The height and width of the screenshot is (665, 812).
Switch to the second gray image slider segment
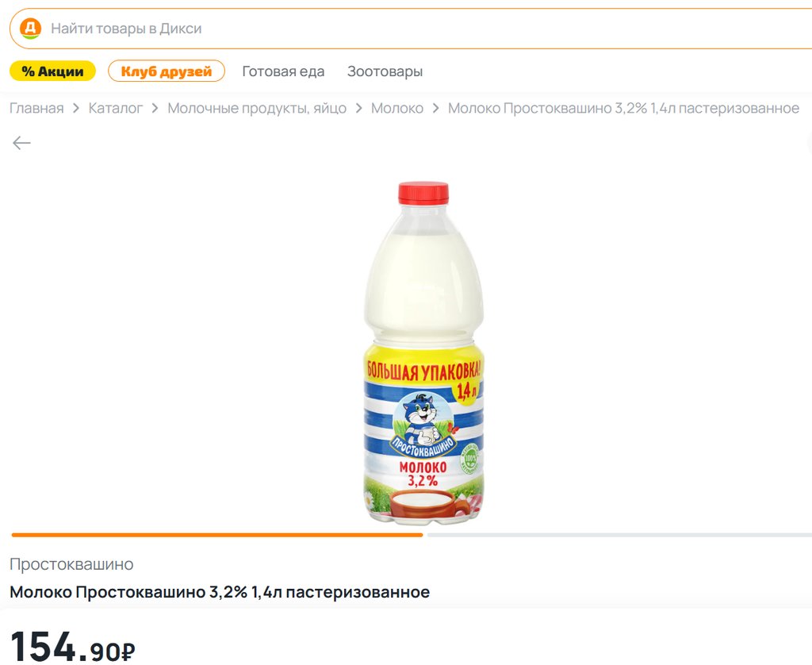pyautogui.click(x=619, y=535)
